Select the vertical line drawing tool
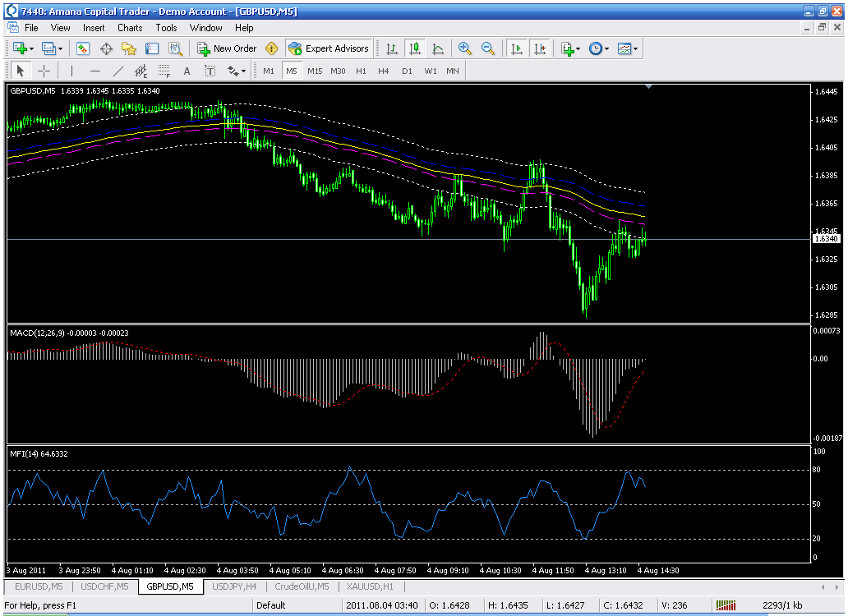Viewport: 848px width, 616px height. click(71, 71)
